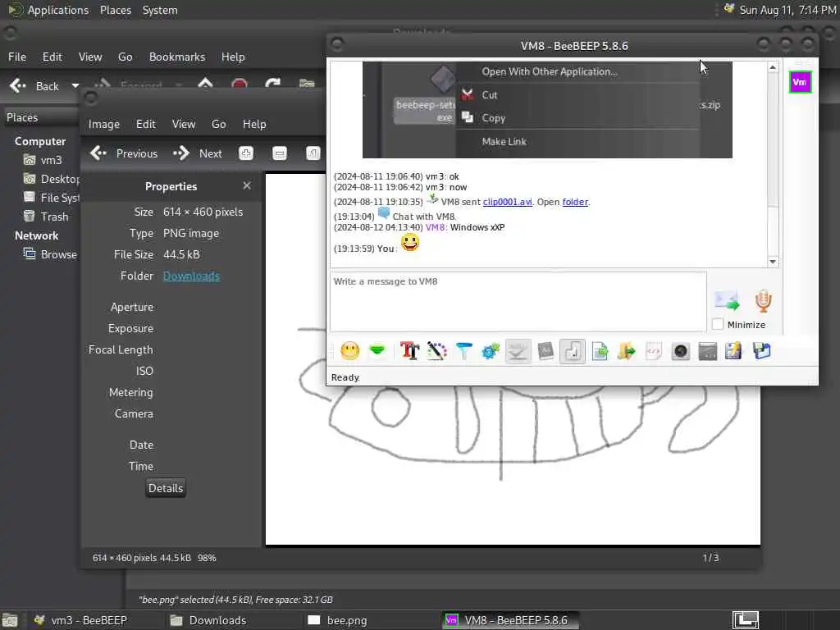The width and height of the screenshot is (840, 630).
Task: Open the image viewer Help menu
Action: 254,125
